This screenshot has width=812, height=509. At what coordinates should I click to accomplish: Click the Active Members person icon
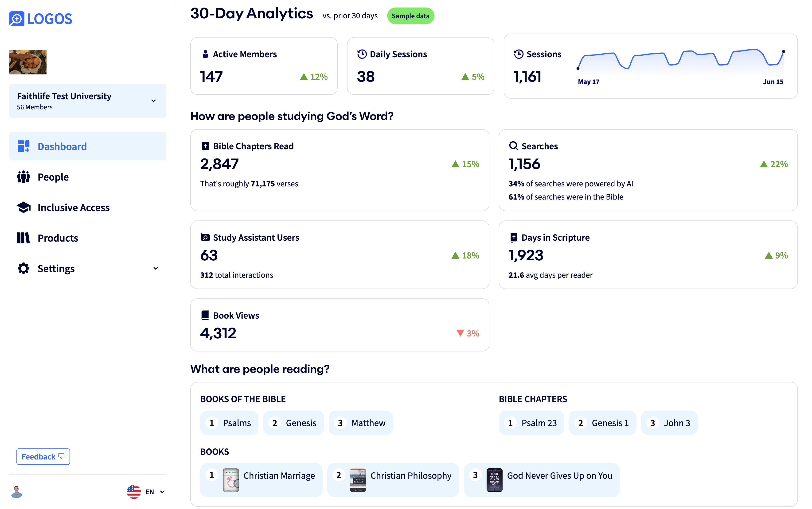[x=205, y=54]
